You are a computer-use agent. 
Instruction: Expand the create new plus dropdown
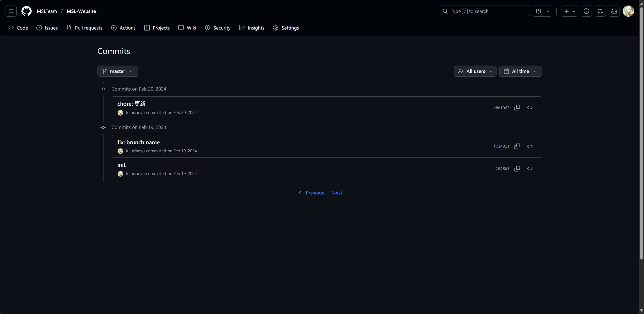569,11
